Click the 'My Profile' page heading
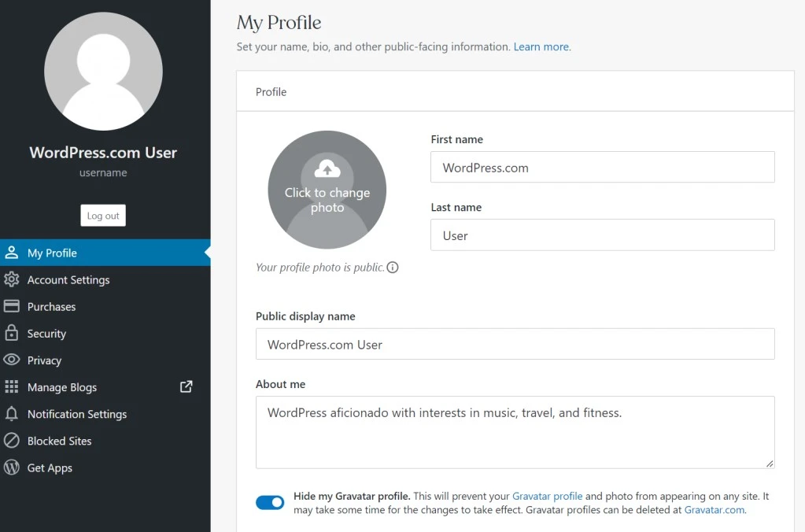 click(279, 23)
